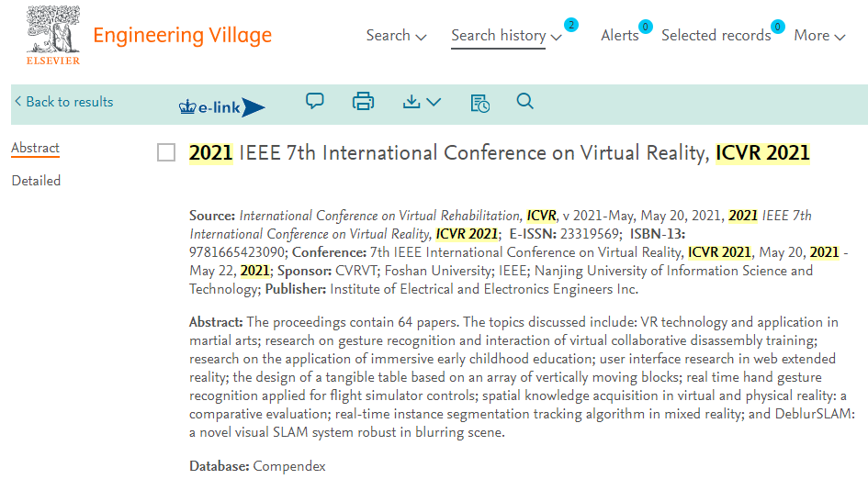Expand the Search menu
This screenshot has width=868, height=490.
[396, 36]
